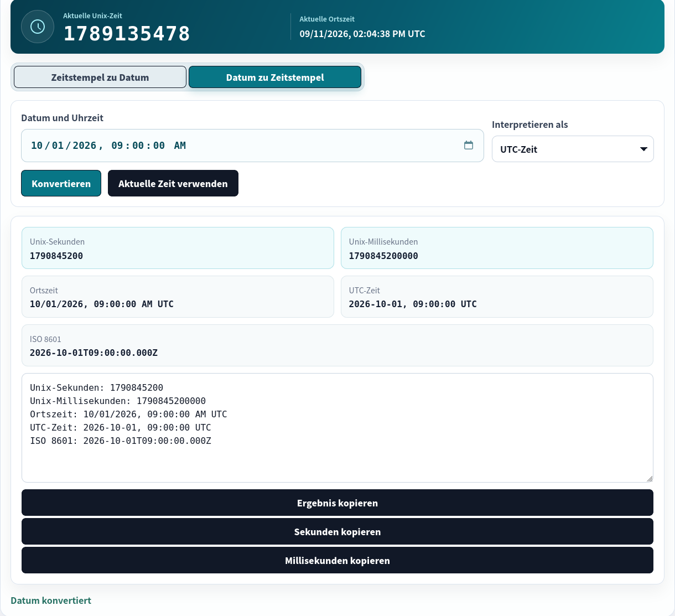Switch to Zeitstempel zu Datum tab

[100, 77]
